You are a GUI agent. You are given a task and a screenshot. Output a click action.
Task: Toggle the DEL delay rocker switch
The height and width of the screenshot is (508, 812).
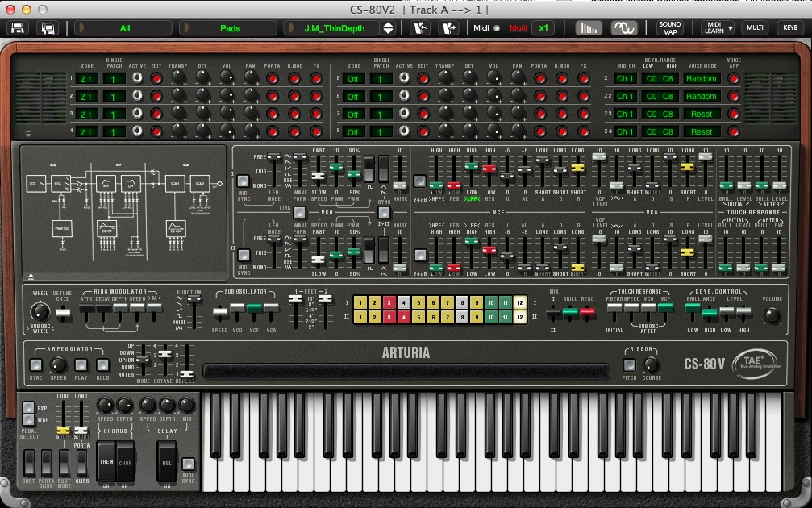pyautogui.click(x=168, y=464)
